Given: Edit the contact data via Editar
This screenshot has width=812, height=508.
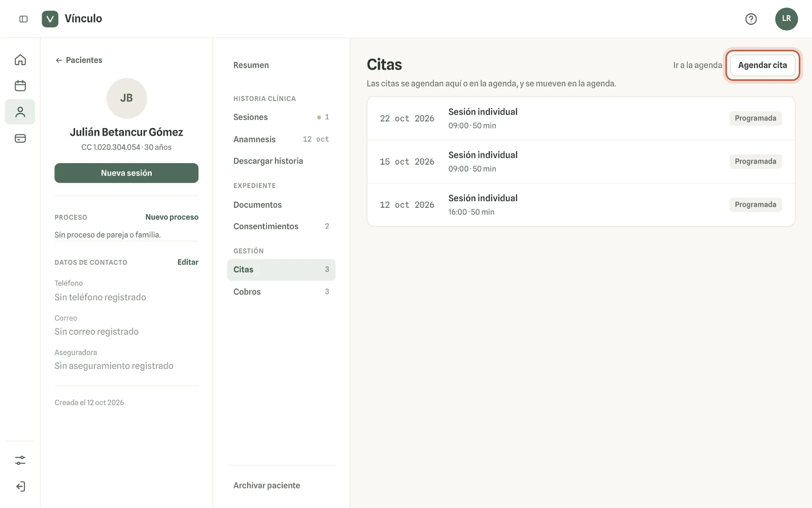Looking at the screenshot, I should [x=188, y=262].
